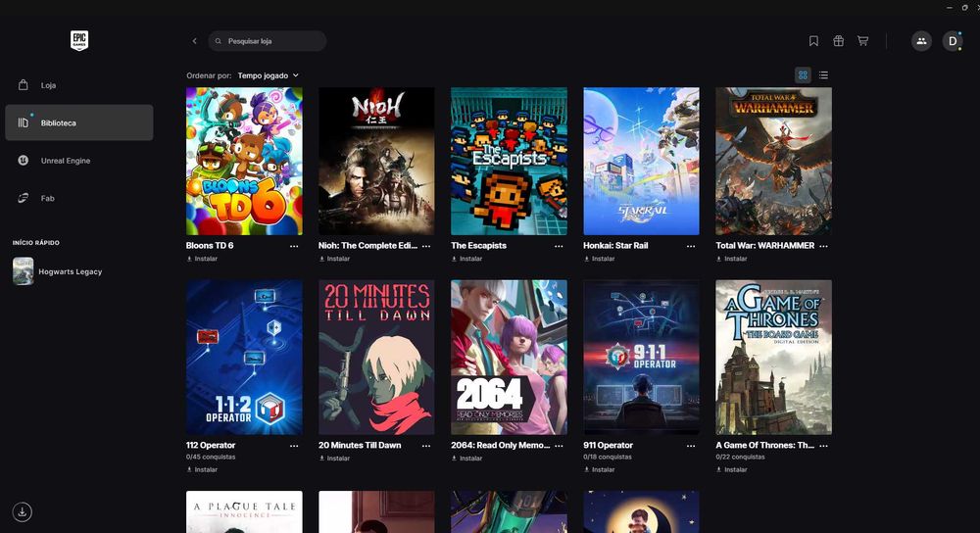Screen dimensions: 980x533
Task: Open options menu for 911 Operator
Action: 691,446
